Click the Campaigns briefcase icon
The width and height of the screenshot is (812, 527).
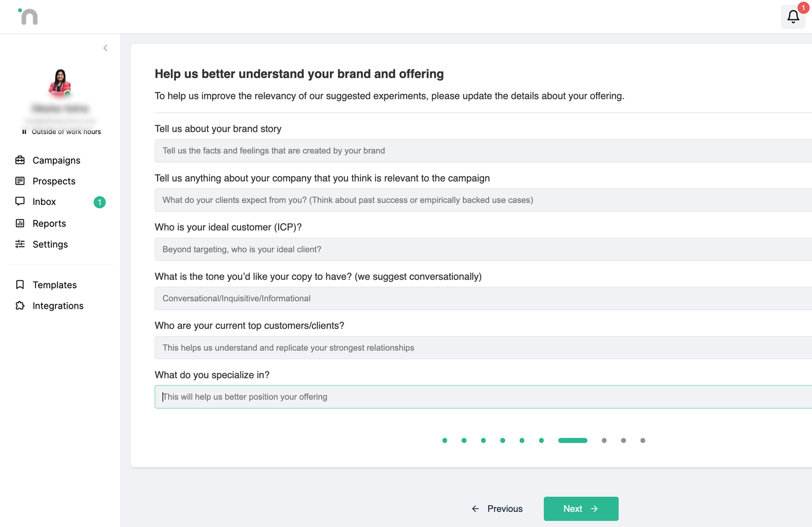(x=20, y=160)
